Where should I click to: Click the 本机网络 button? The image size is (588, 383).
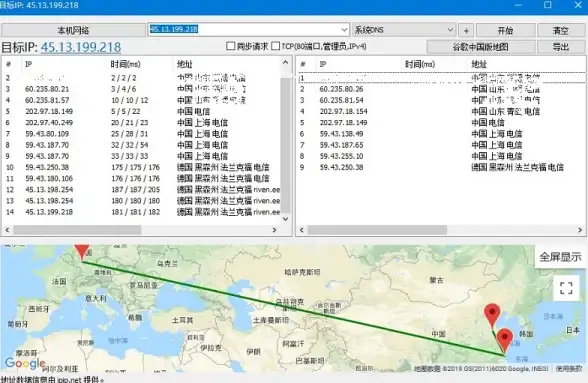pos(73,30)
